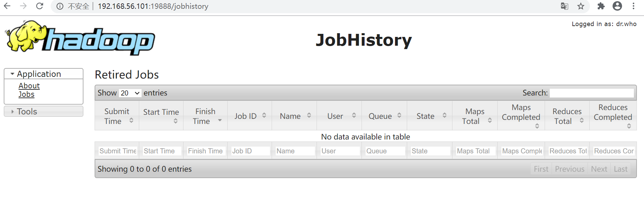Click the address bar URL

click(153, 6)
